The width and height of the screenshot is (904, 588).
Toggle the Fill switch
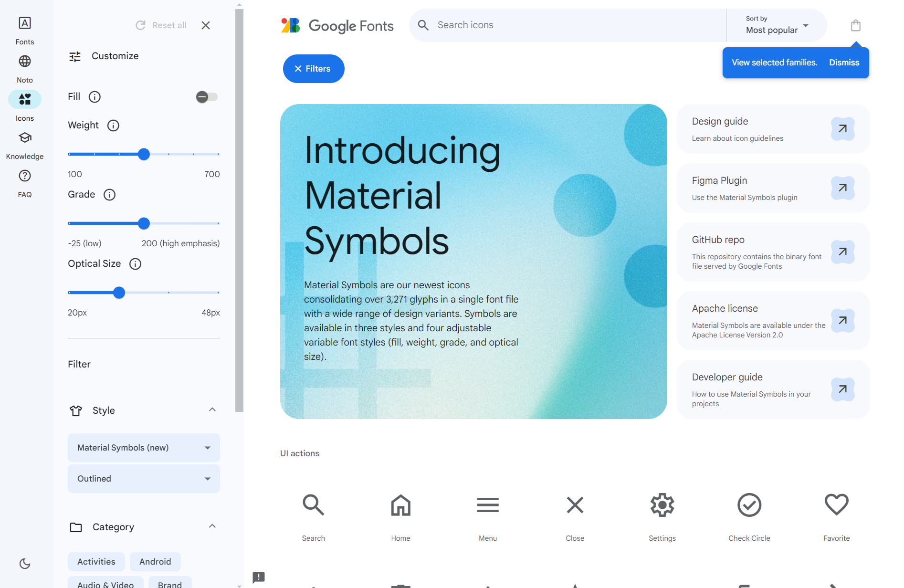tap(207, 97)
